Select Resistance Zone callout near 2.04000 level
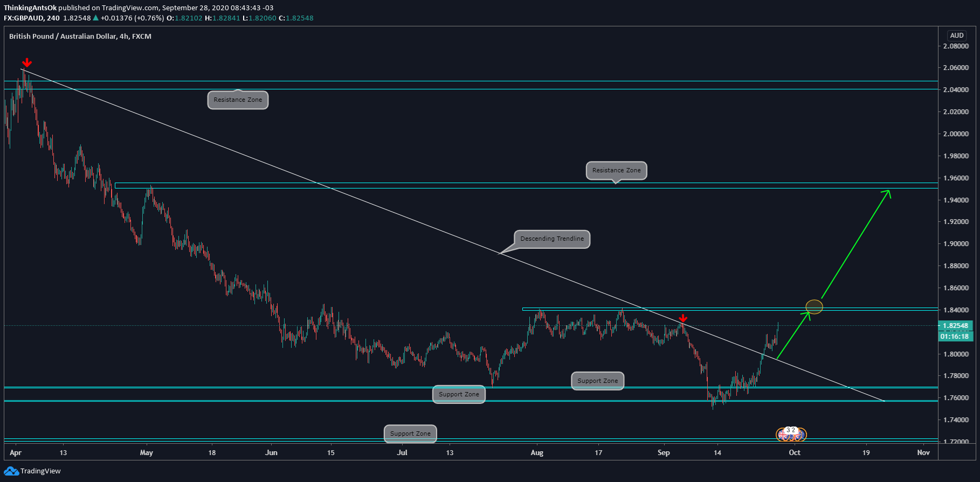Viewport: 980px width, 482px height. pos(238,100)
